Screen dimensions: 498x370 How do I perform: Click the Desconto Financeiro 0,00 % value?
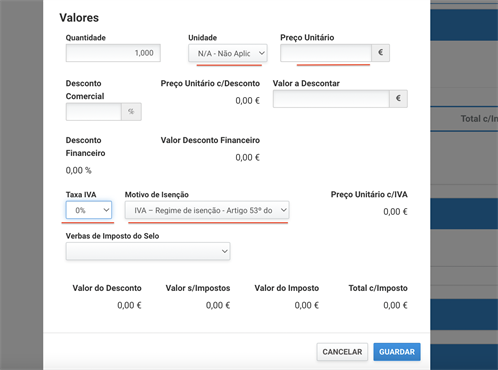tap(78, 170)
